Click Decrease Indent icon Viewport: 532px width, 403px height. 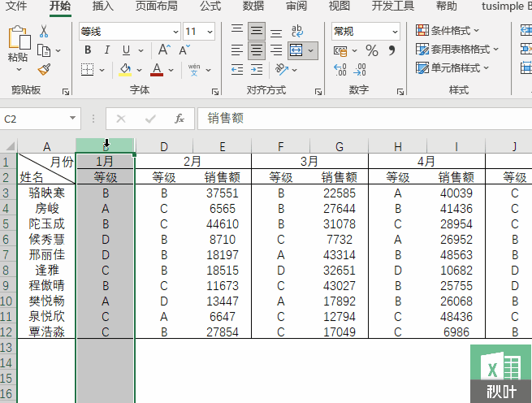click(237, 70)
